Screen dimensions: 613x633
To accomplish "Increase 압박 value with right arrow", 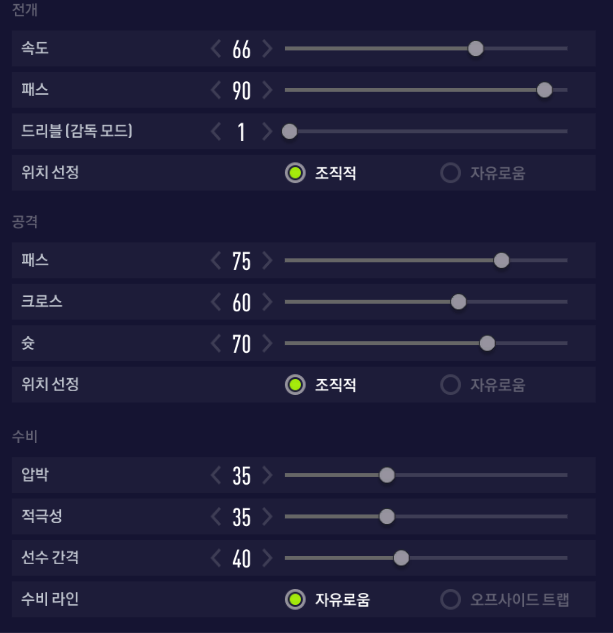I will coord(267,475).
